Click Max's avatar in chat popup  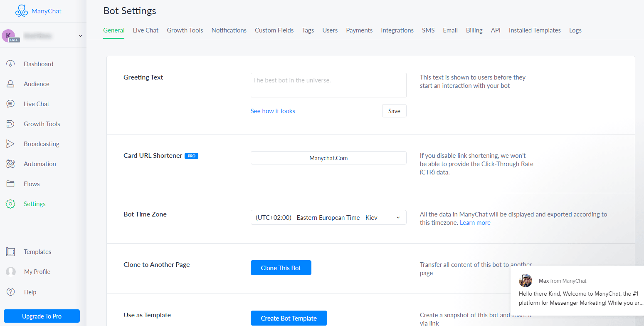tap(526, 281)
